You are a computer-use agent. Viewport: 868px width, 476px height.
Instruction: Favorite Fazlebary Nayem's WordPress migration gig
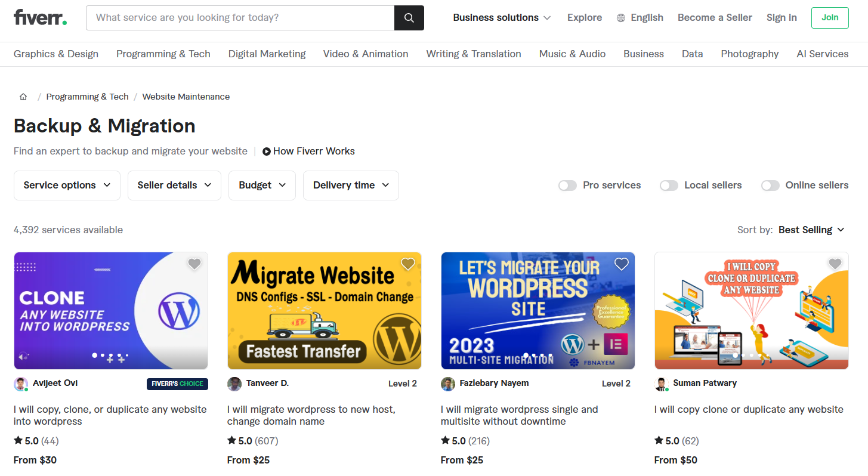(622, 264)
